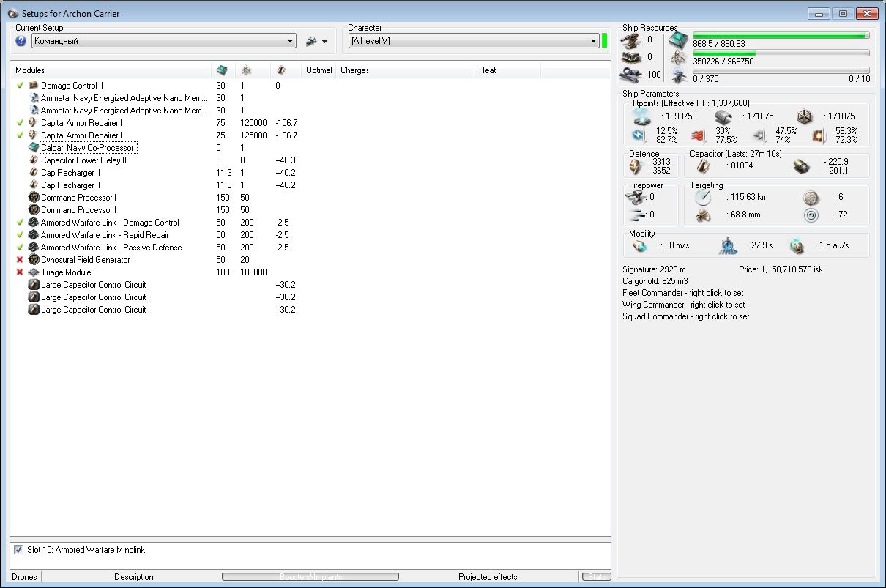Switch to the Projected effects tab
Screen dimensions: 886x588
488,577
